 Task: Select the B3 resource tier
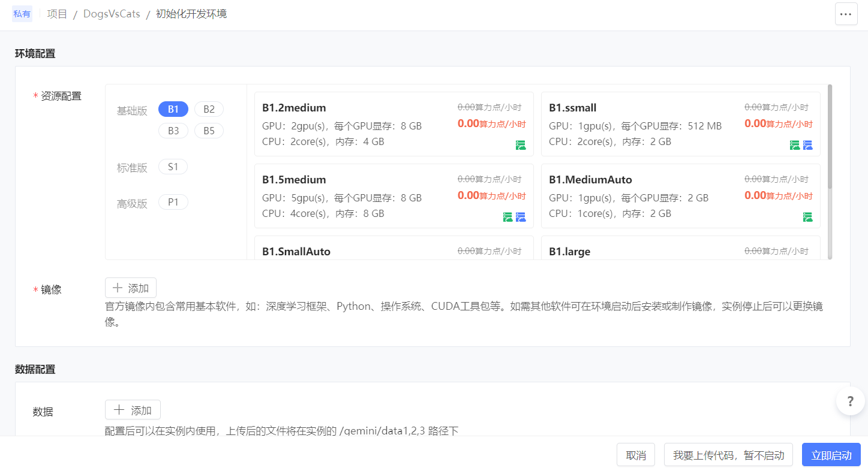[x=173, y=131]
